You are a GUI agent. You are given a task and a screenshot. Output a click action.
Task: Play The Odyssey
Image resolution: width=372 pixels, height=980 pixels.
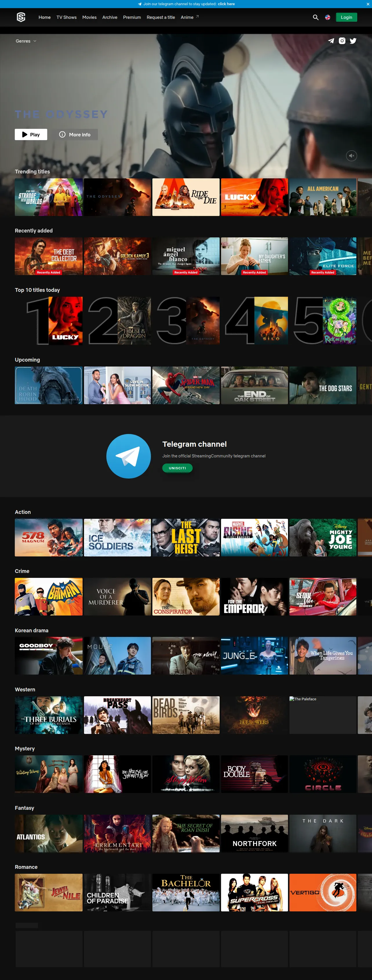(31, 135)
